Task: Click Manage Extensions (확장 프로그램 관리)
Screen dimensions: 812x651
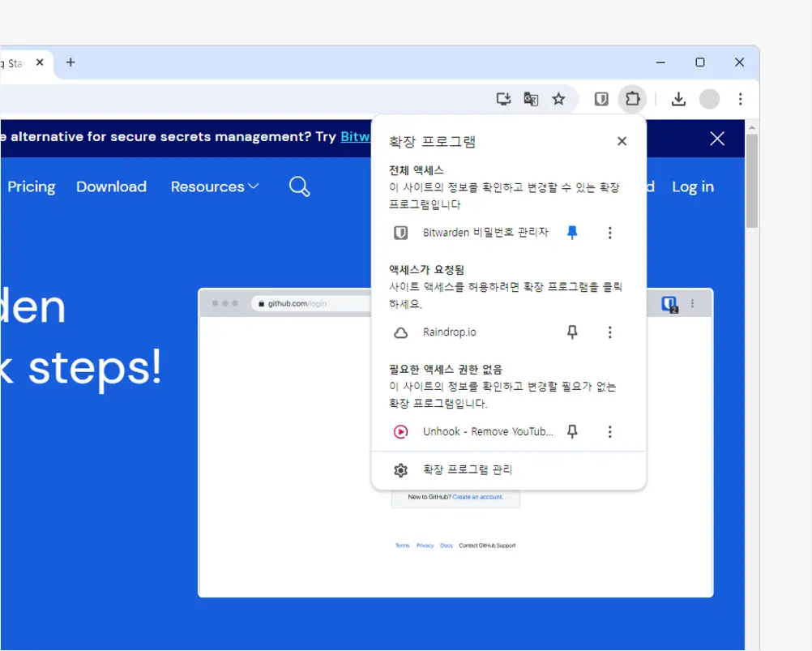Action: 468,470
